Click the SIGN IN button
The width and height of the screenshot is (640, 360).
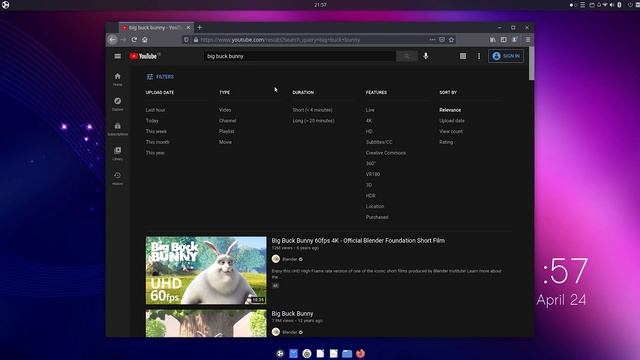506,56
